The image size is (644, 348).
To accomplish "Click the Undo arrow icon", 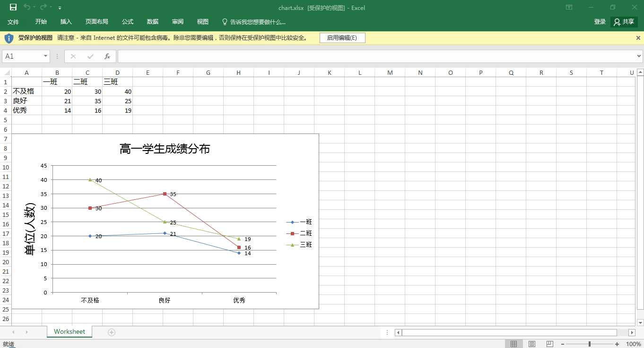I will point(27,7).
